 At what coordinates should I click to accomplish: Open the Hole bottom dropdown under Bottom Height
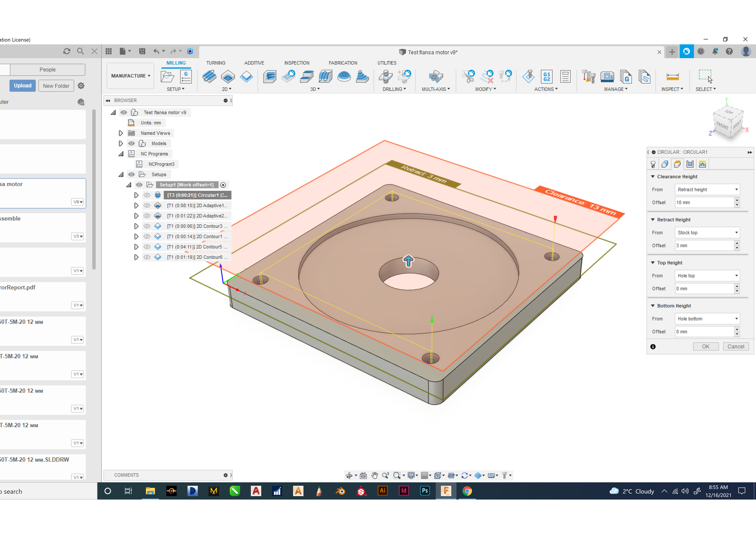click(736, 318)
